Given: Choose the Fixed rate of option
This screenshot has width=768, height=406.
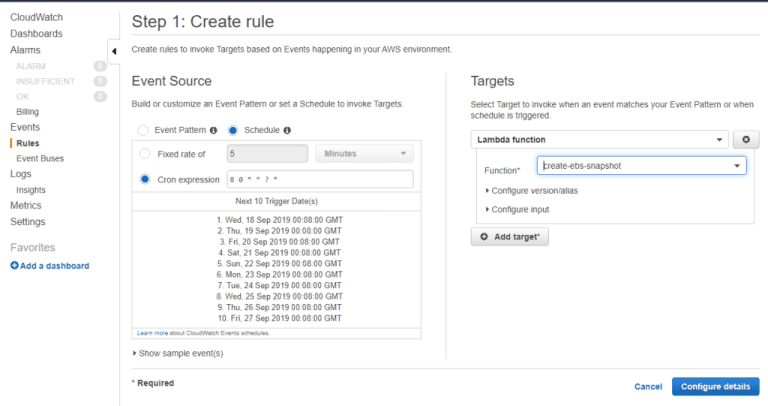Looking at the screenshot, I should click(146, 154).
